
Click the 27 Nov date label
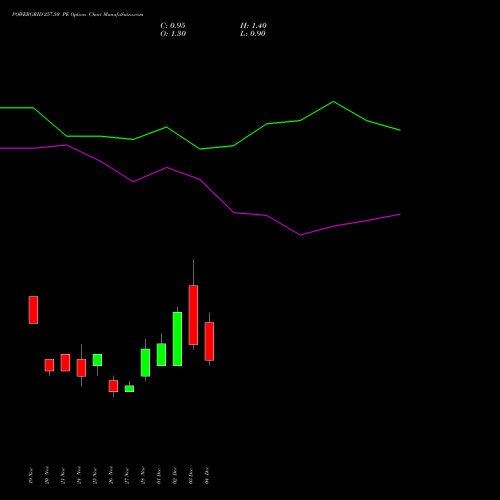[127, 475]
